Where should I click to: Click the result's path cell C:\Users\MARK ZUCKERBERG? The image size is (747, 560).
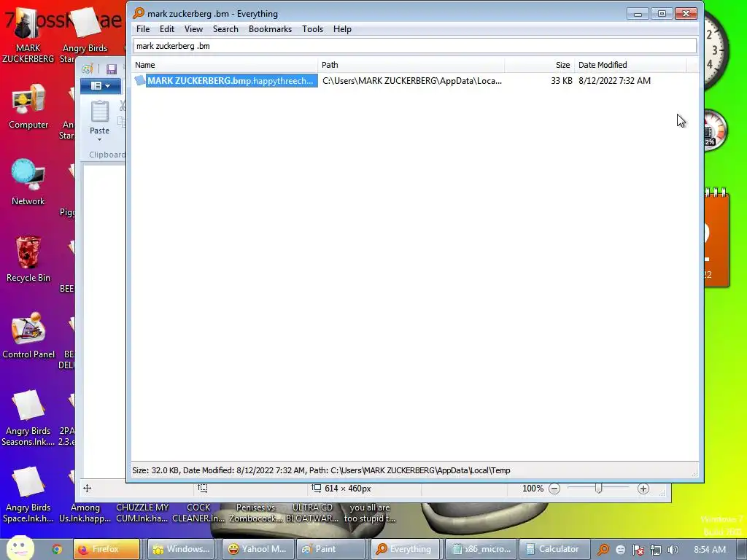tap(411, 81)
